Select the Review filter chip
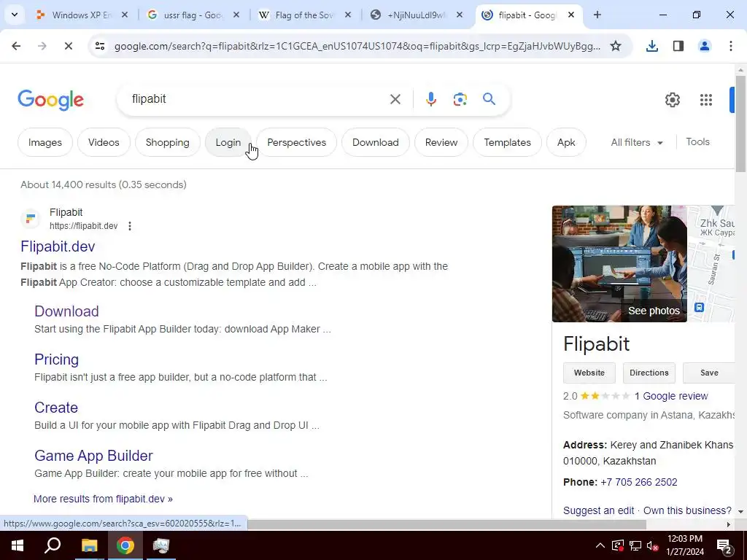Viewport: 747px width, 560px height. click(x=441, y=142)
